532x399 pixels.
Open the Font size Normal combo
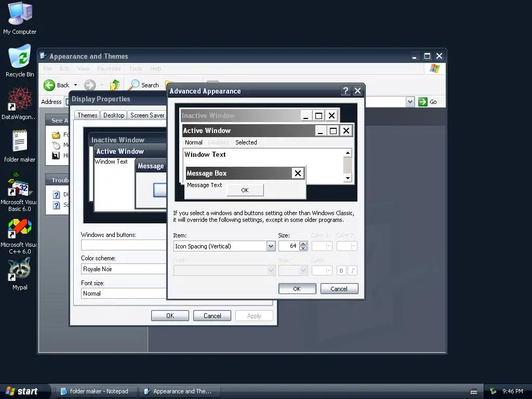[124, 294]
